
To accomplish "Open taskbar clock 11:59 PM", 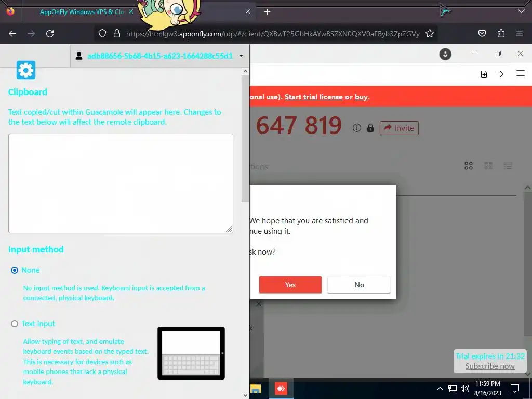I will click(x=488, y=389).
